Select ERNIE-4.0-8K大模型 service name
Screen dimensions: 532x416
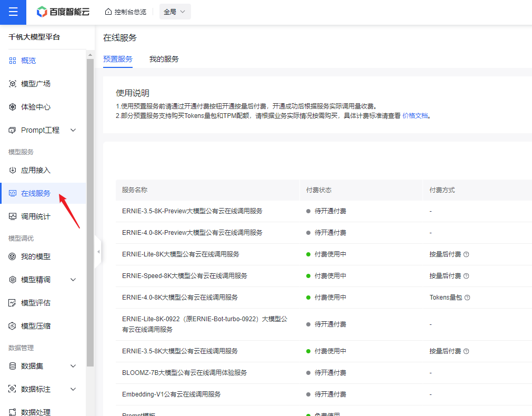pos(180,298)
